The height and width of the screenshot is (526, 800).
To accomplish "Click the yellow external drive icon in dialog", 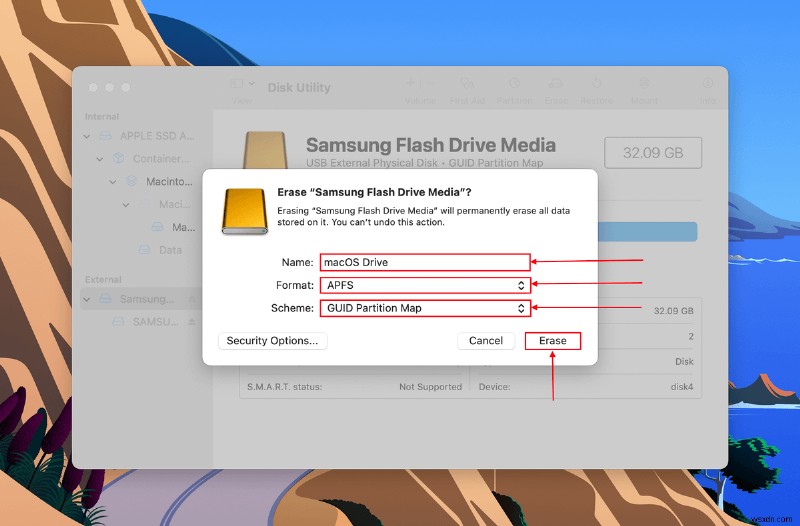I will (x=245, y=211).
